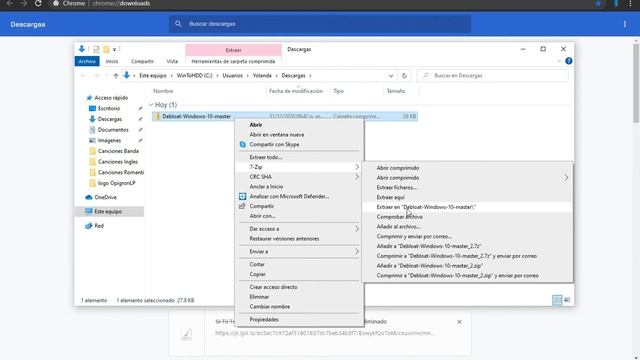Expand the CRC SHA submenu
Screen dimensions: 640x360
pyautogui.click(x=357, y=177)
